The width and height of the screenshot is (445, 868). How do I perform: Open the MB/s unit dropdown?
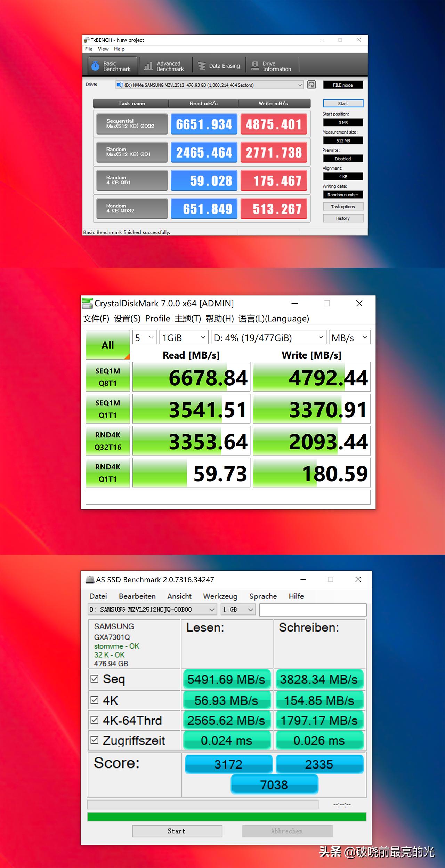pyautogui.click(x=350, y=337)
